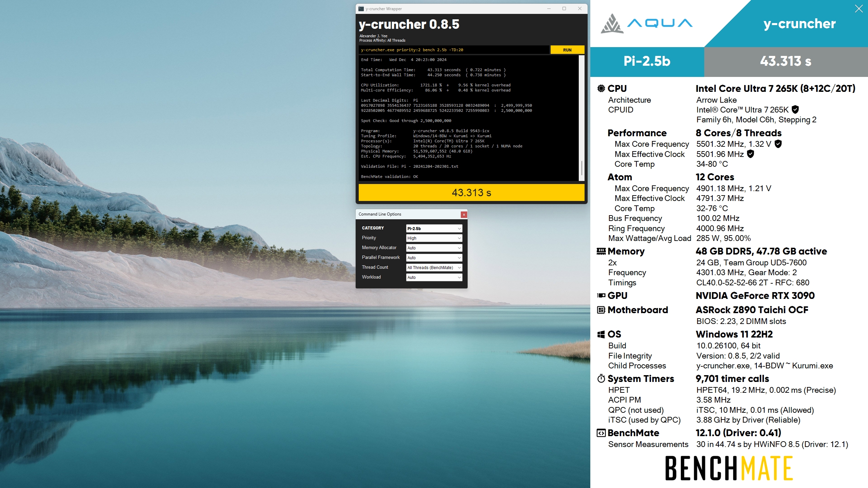Click the AQUA logo in result panel

coord(646,23)
